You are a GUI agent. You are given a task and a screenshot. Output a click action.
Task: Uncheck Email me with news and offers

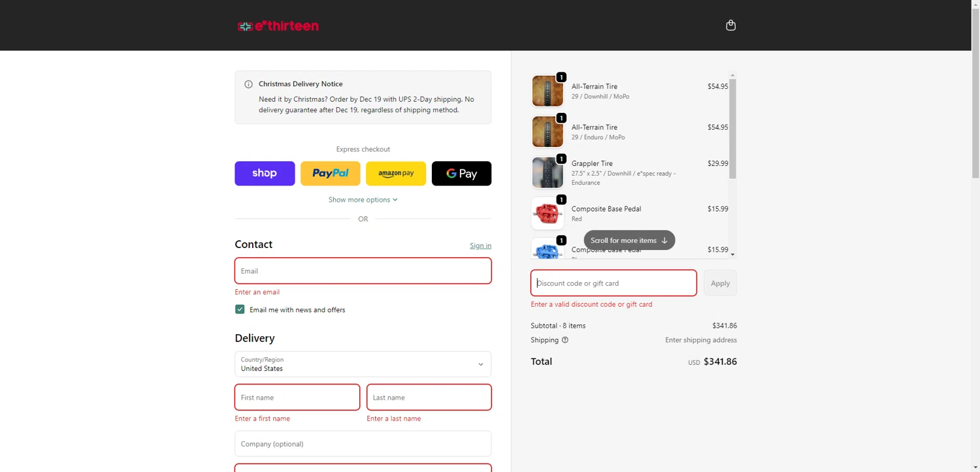click(240, 309)
